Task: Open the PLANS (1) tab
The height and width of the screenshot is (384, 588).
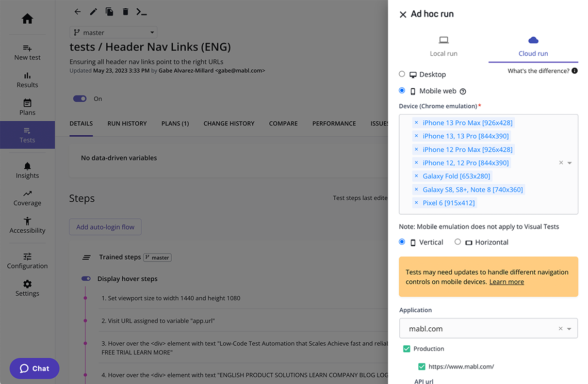Action: click(175, 123)
